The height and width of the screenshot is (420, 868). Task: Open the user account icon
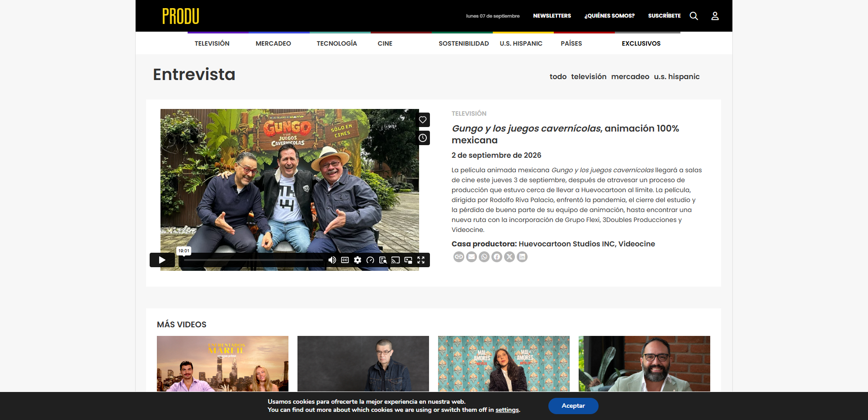pos(715,16)
